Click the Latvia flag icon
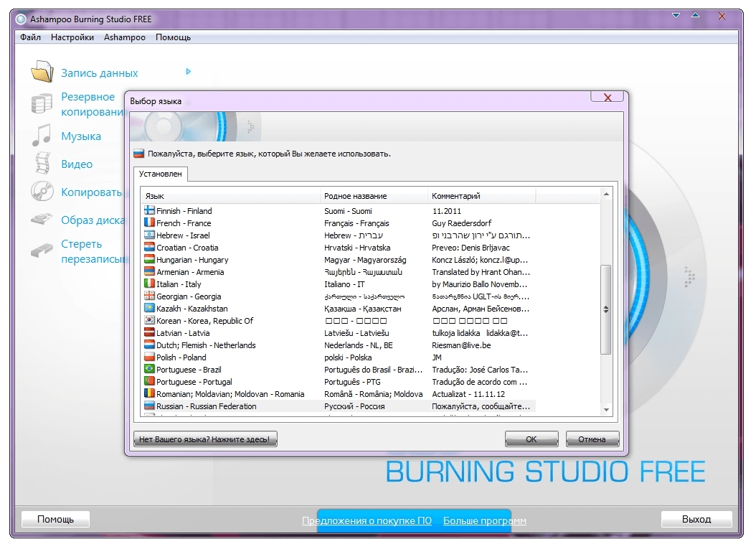This screenshot has width=756, height=552. (x=149, y=332)
